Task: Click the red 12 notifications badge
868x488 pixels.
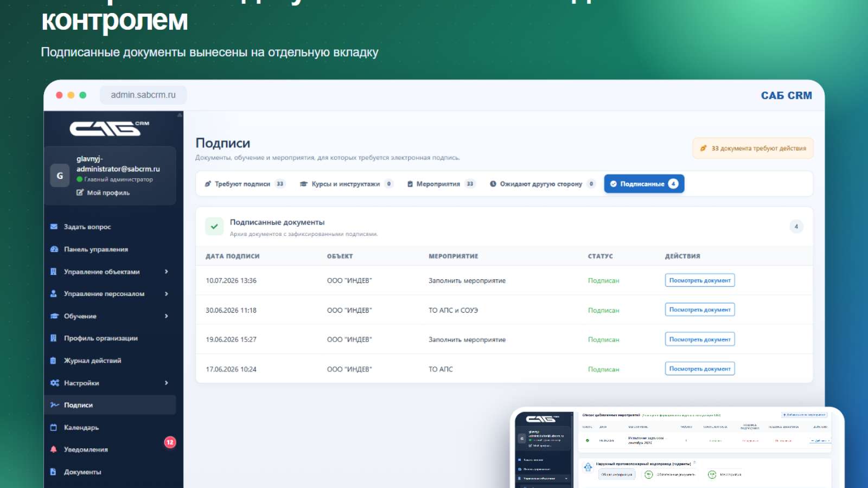Action: coord(170,442)
